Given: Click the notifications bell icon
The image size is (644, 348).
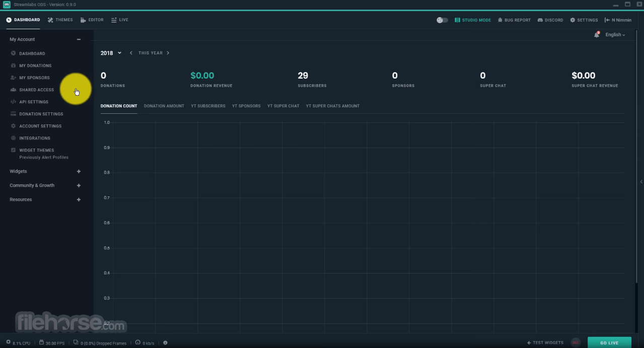Looking at the screenshot, I should coord(597,35).
